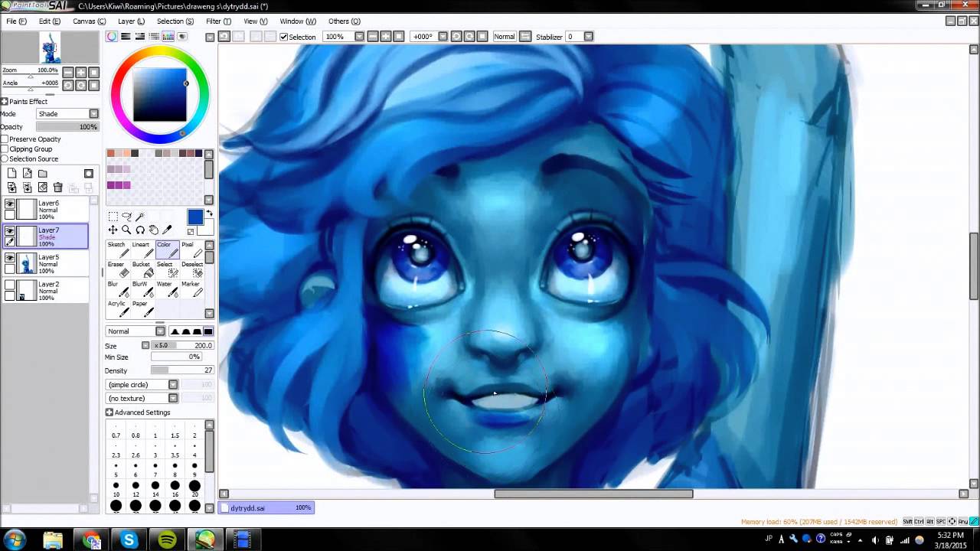980x551 pixels.
Task: Select the Water brush tool
Action: [166, 289]
